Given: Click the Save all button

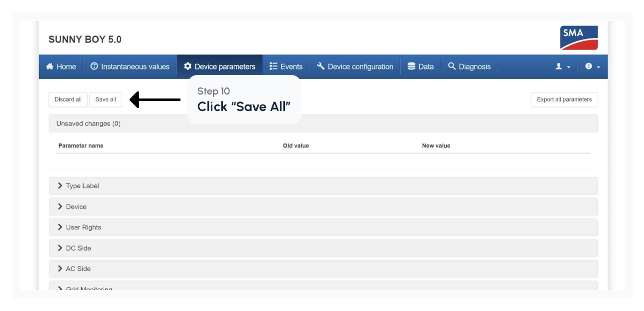Looking at the screenshot, I should tap(106, 99).
